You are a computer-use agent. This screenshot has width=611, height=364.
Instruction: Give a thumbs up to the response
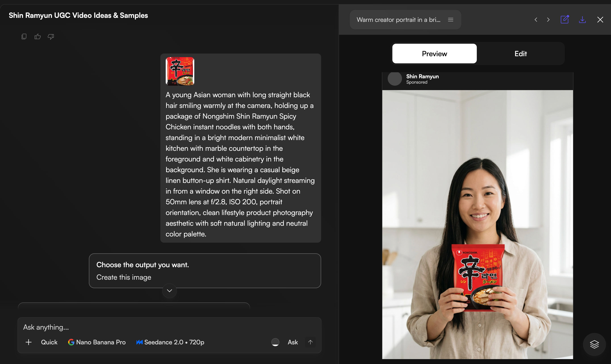38,37
